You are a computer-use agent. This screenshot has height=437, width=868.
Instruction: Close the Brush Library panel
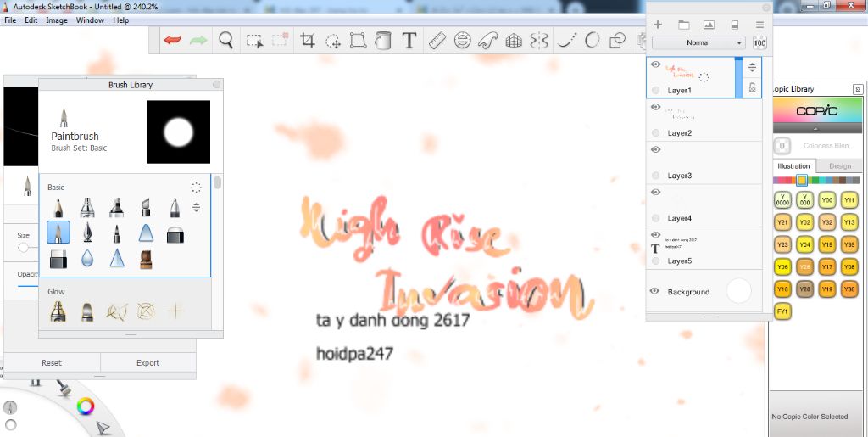click(216, 84)
